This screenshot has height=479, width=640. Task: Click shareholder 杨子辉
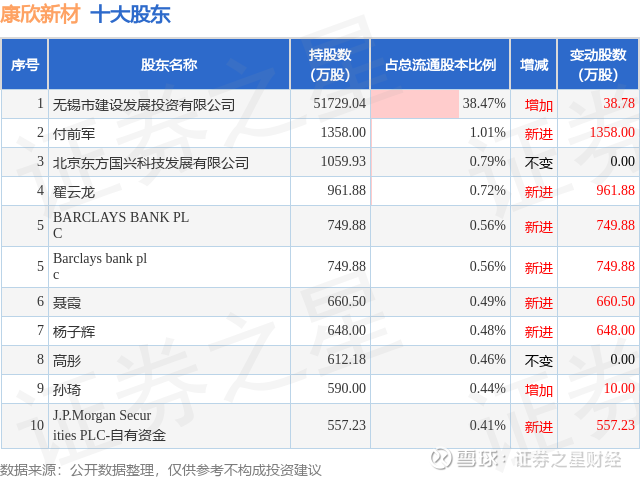(74, 332)
